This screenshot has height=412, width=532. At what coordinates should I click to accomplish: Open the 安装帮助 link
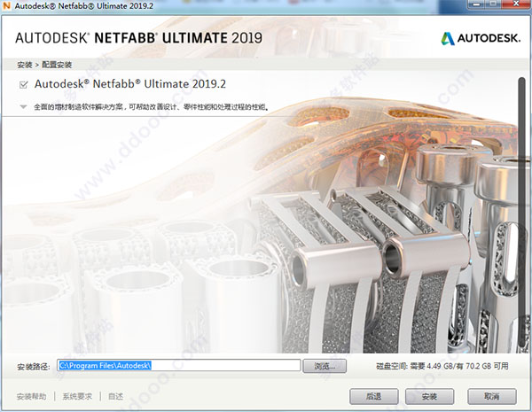(32, 396)
